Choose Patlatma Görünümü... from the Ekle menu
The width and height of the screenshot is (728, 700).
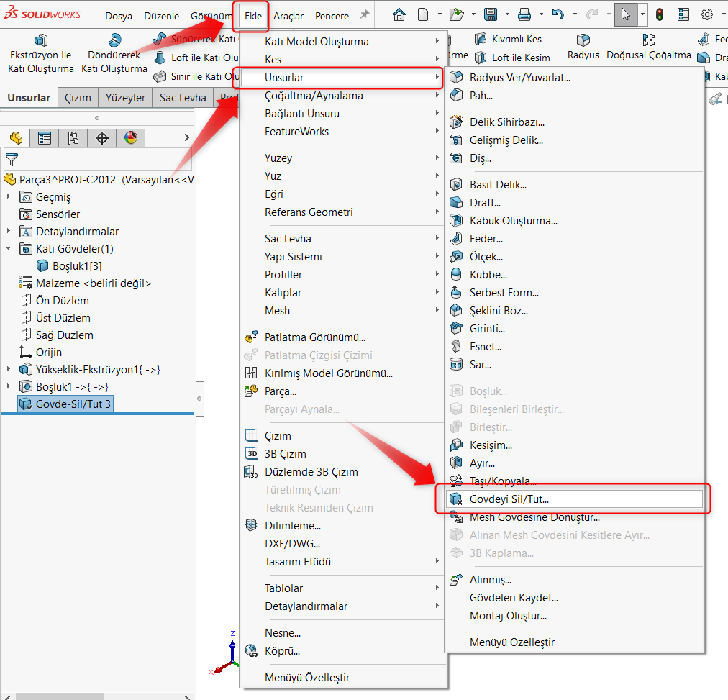pos(342,337)
